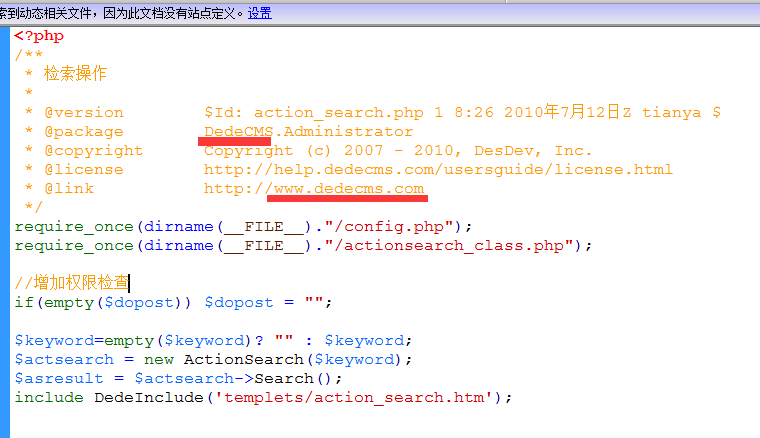
Task: Click the 设置 link in the info bar
Action: point(259,13)
